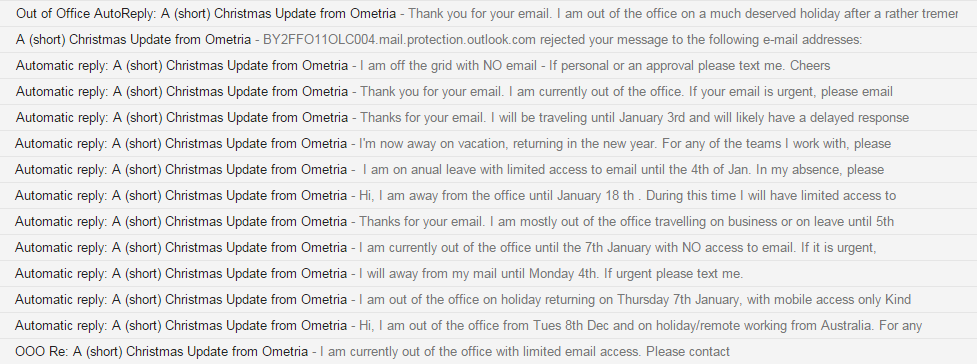977x364 pixels.
Task: Open the Out of Office AutoReply email
Action: coord(488,13)
